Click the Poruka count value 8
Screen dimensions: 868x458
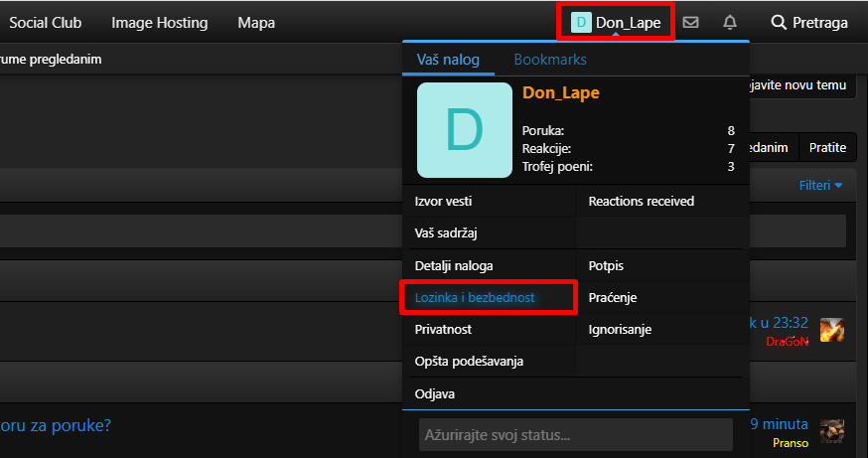731,131
